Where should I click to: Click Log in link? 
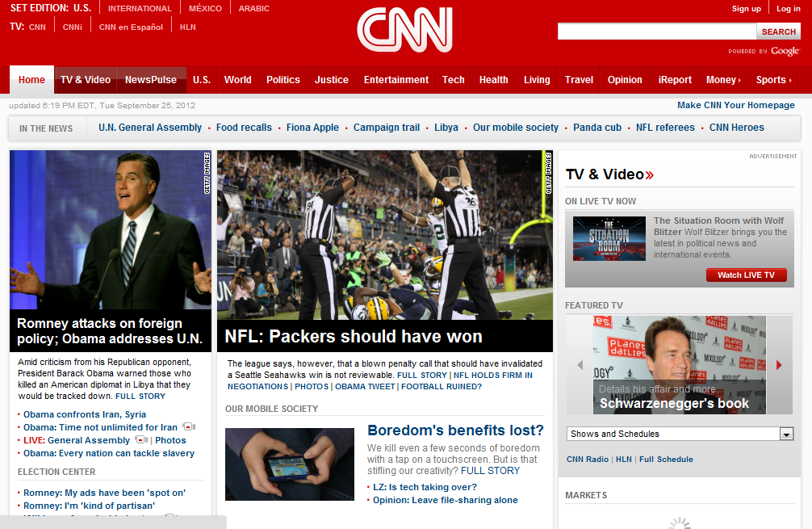[788, 9]
